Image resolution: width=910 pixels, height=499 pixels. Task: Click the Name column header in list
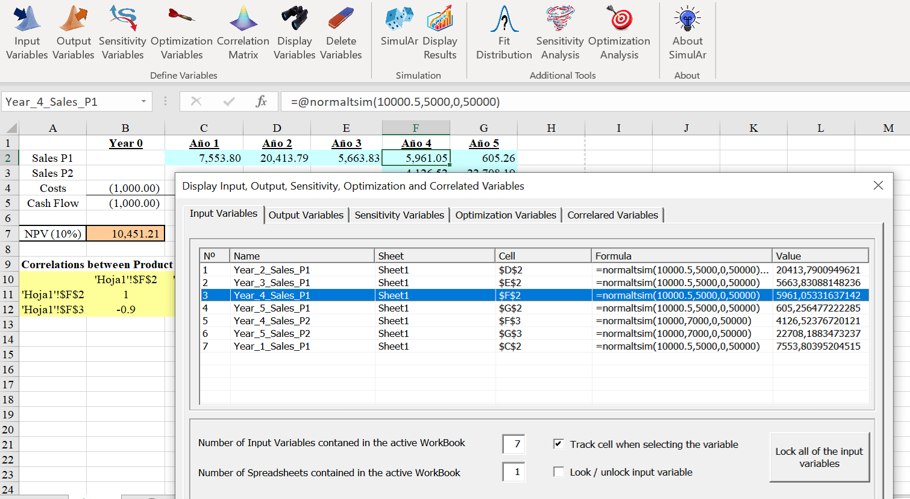[x=302, y=256]
